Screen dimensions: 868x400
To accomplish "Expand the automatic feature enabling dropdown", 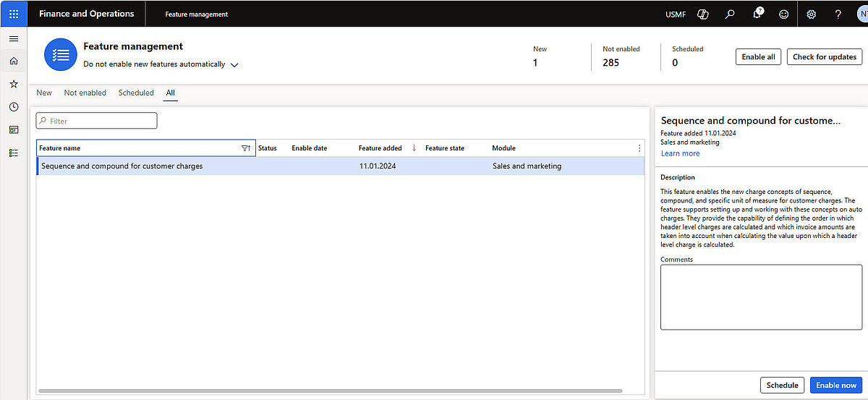I will coord(234,64).
